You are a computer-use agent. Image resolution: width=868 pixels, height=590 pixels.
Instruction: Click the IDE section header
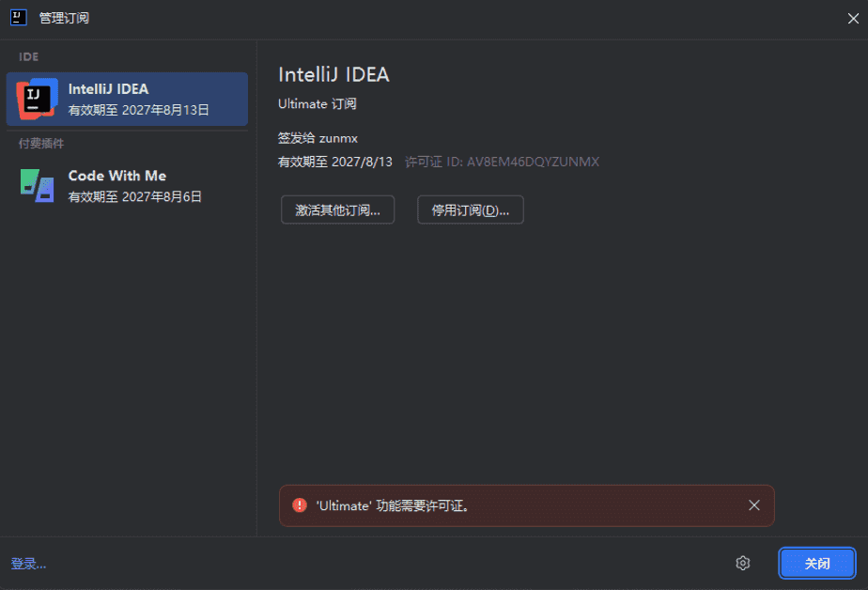(x=29, y=57)
